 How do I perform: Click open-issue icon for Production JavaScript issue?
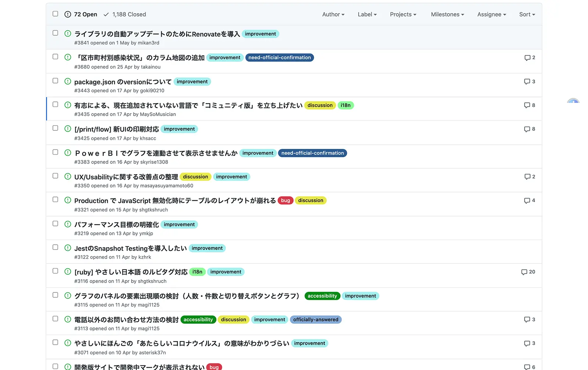68,200
